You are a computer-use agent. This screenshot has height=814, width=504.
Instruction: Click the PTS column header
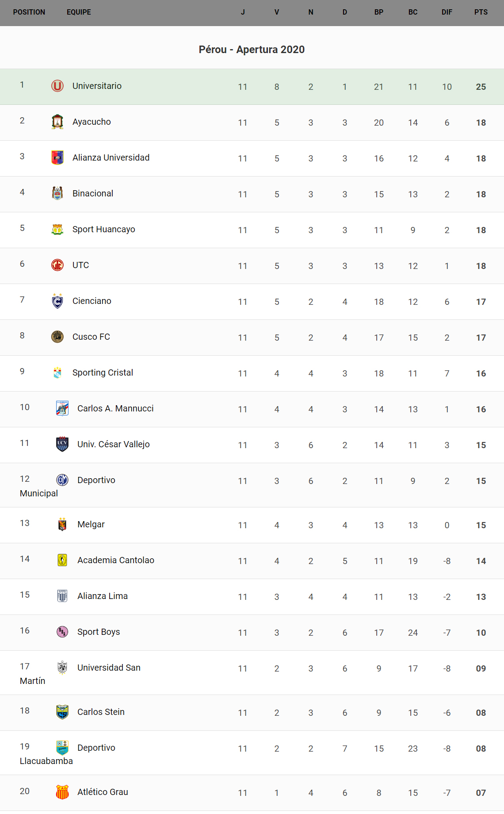481,12
